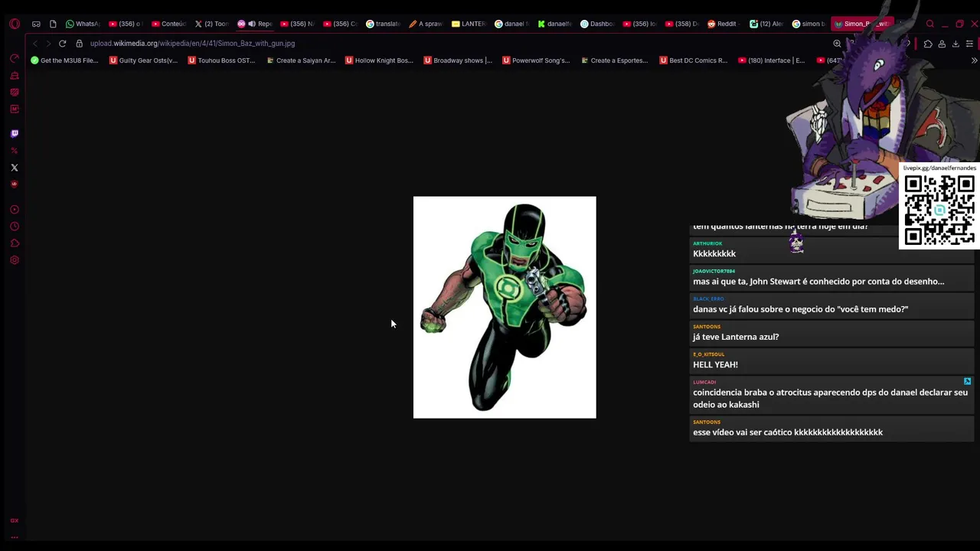980x551 pixels.
Task: Click chat message 'já teve Lanterna azul?'
Action: tap(736, 337)
